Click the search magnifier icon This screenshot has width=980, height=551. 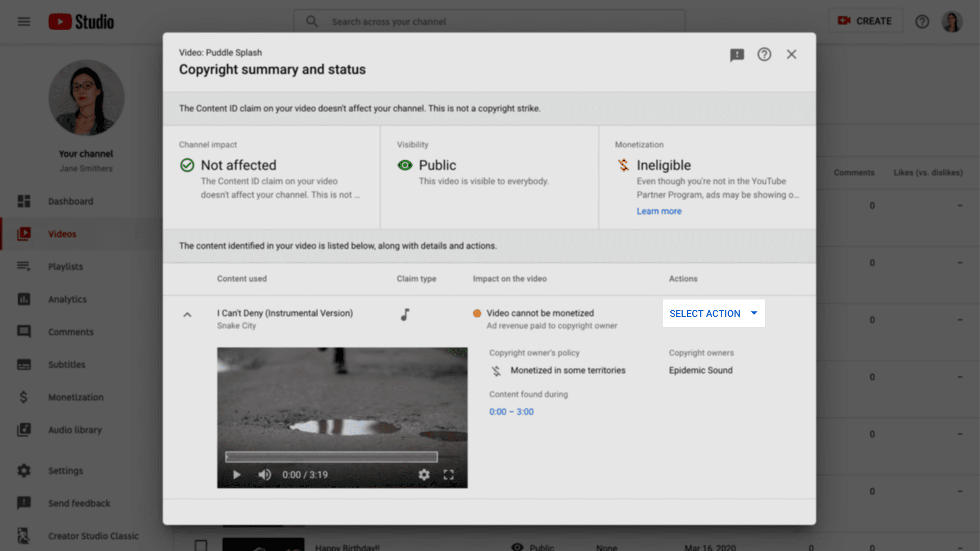[312, 21]
